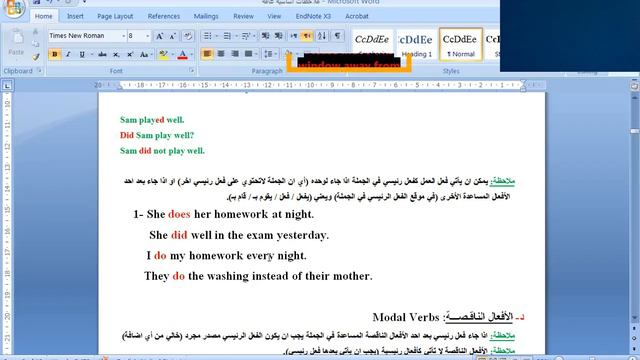Click the Sort icon
The image size is (640, 360).
[x=322, y=36]
